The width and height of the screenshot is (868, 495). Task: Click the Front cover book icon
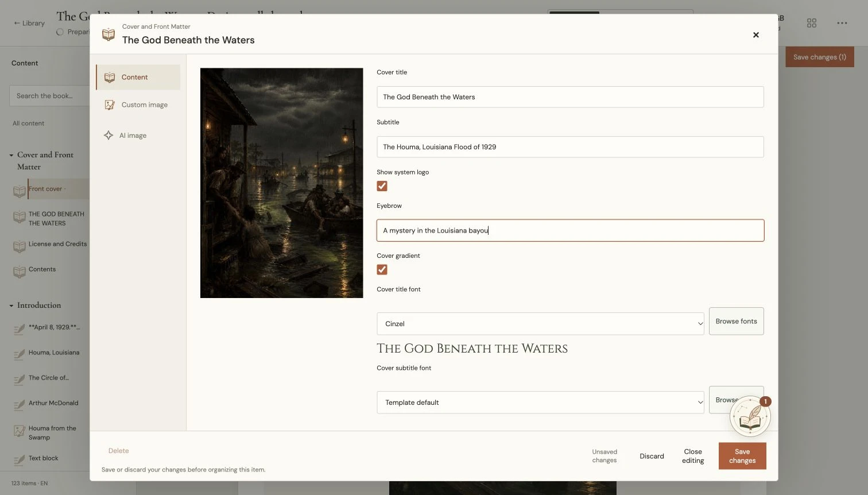[20, 191]
